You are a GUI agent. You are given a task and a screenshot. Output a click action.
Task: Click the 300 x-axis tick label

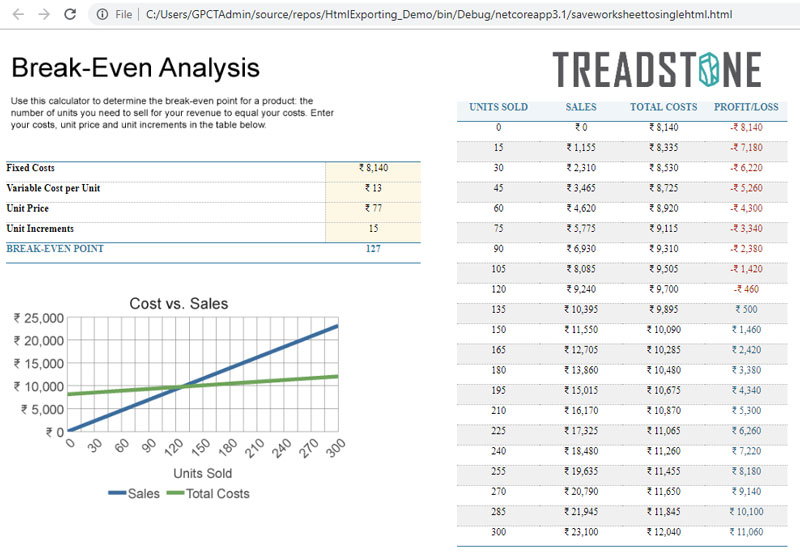coord(335,448)
